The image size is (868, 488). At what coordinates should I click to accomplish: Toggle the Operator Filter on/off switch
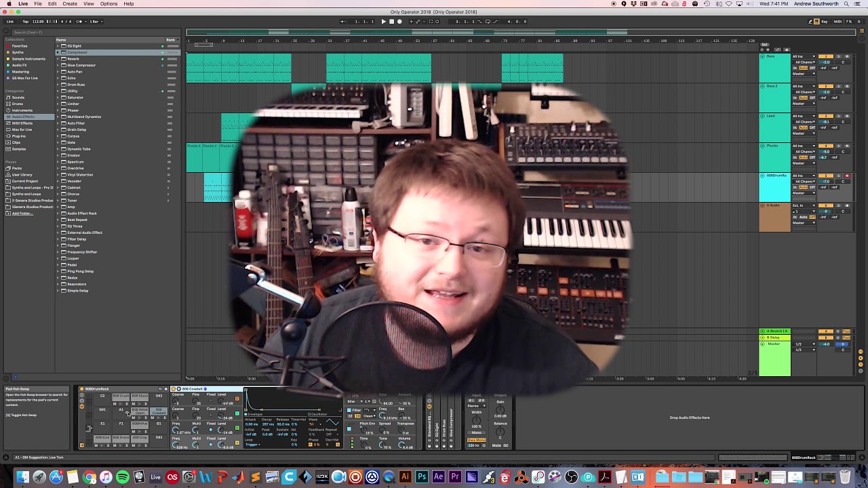[x=349, y=410]
